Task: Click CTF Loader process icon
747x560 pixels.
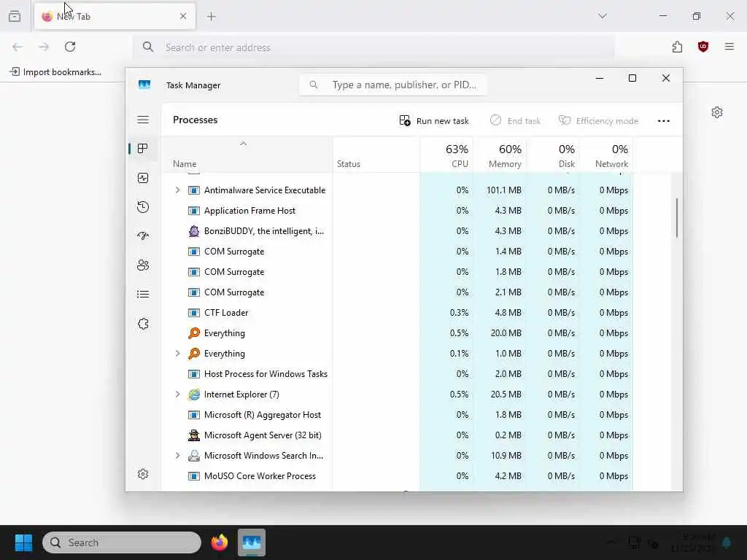Action: click(x=194, y=313)
